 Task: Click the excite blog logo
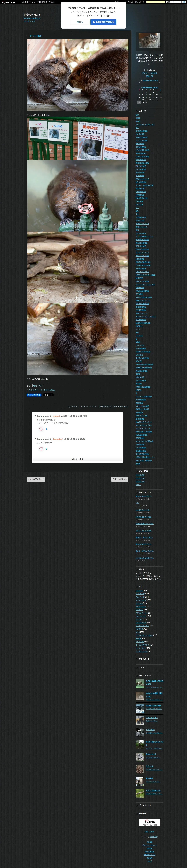[8, 2]
